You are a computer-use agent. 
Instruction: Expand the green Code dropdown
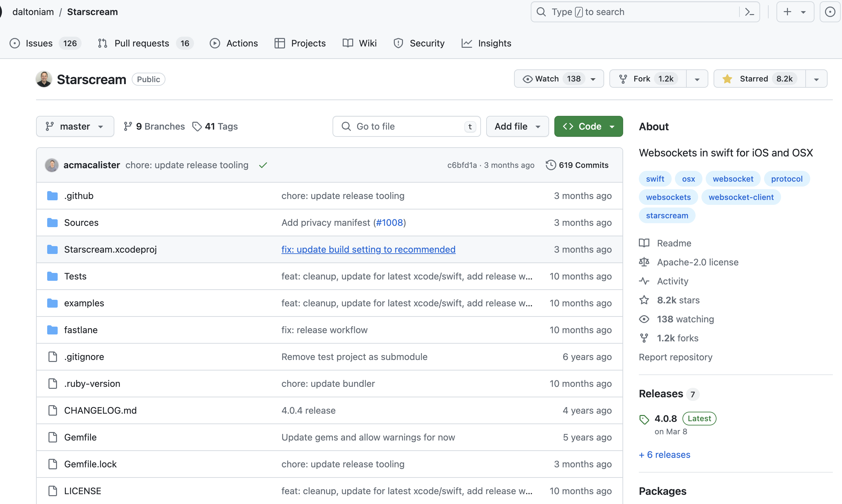[x=612, y=126]
